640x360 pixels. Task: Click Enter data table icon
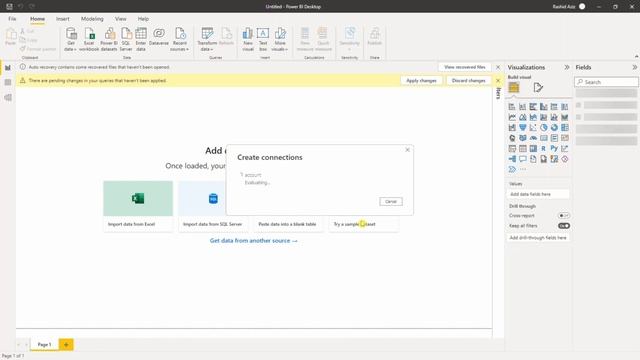141,40
